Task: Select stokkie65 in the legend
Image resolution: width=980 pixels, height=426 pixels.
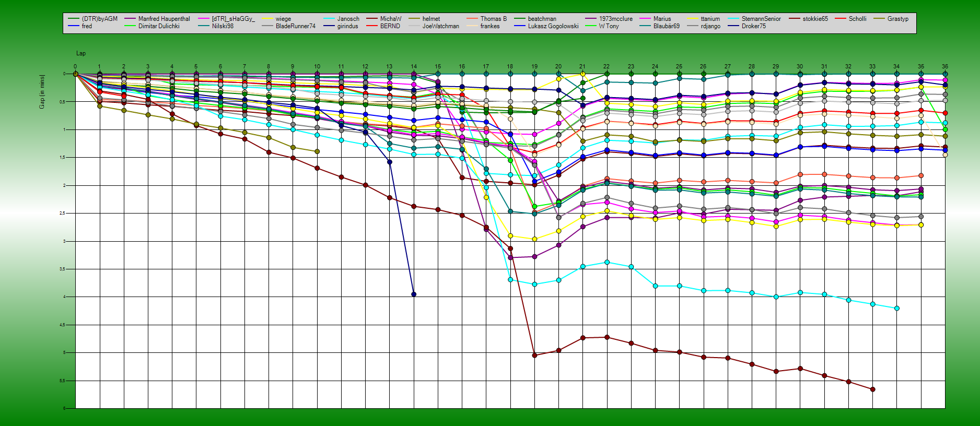Action: [815, 19]
